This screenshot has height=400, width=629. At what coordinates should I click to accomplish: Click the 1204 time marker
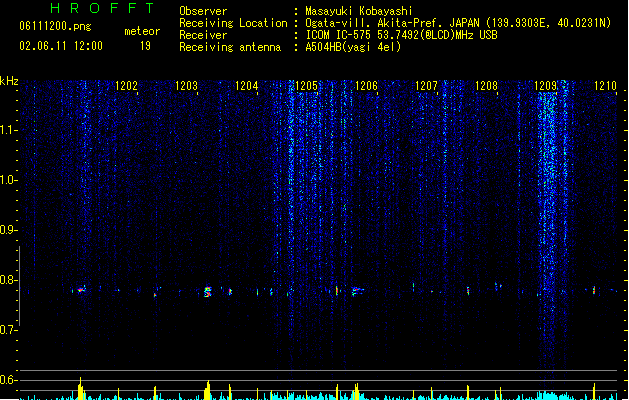[x=246, y=86]
